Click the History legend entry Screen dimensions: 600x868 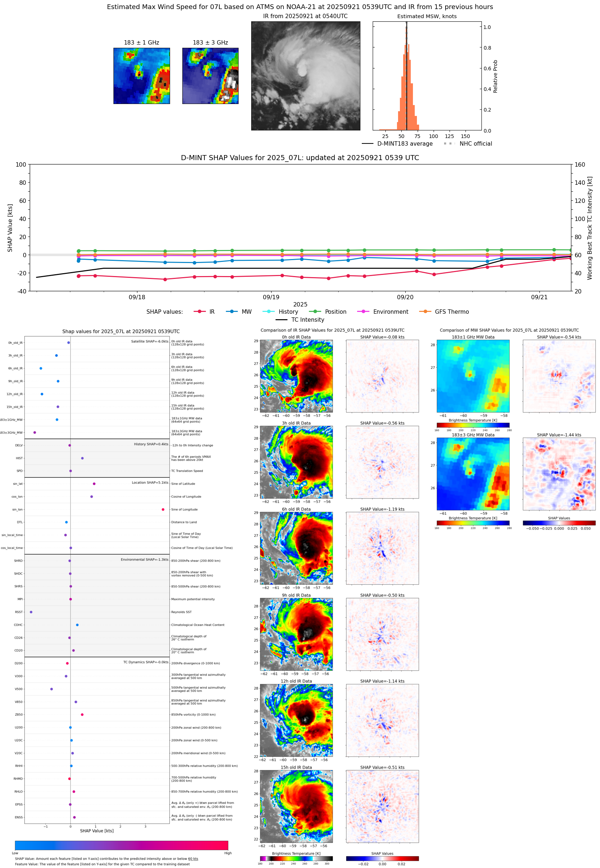[x=280, y=312]
